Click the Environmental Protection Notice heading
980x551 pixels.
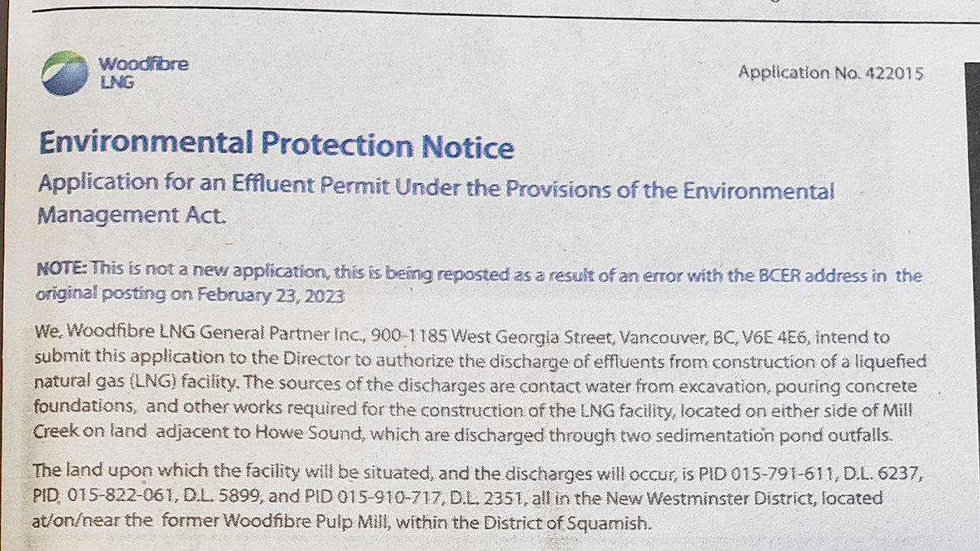(x=276, y=144)
